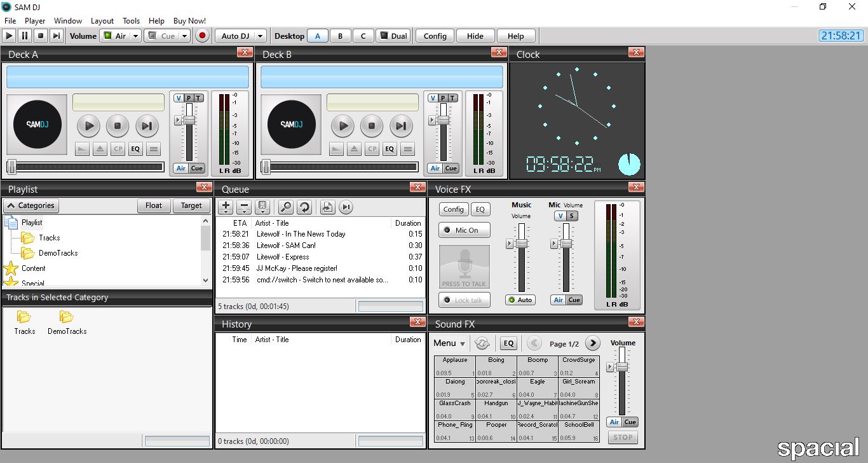Toggle Voice FX Mic Cue output
The height and width of the screenshot is (463, 868).
click(x=574, y=300)
